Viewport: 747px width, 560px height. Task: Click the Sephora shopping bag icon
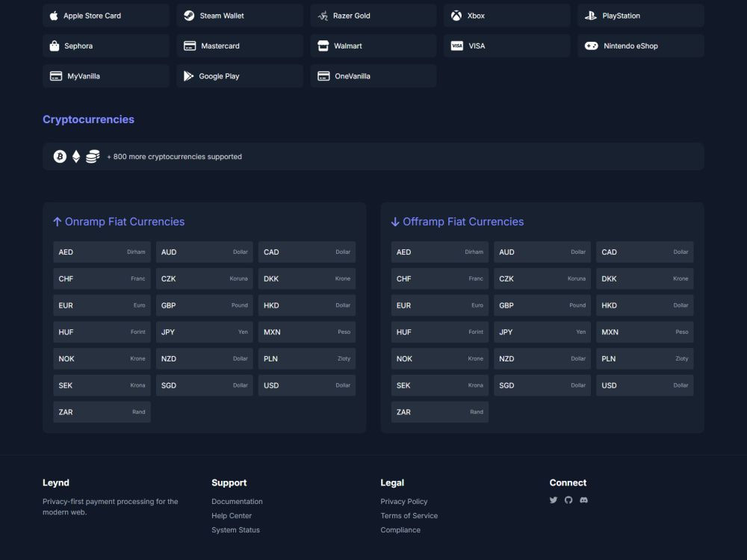click(55, 46)
